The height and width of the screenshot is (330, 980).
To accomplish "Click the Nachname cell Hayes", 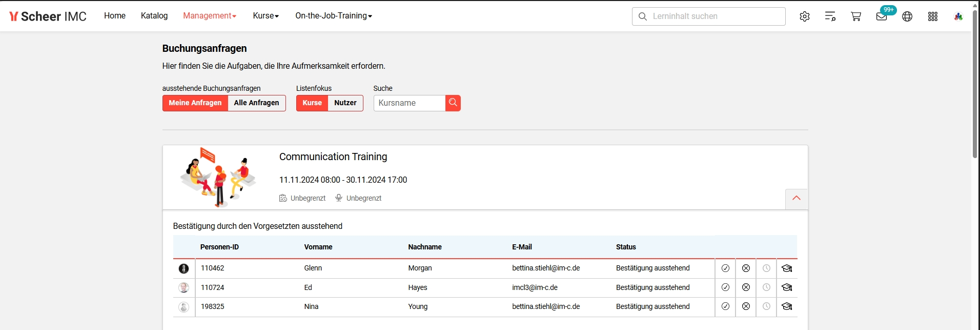I will coord(418,288).
